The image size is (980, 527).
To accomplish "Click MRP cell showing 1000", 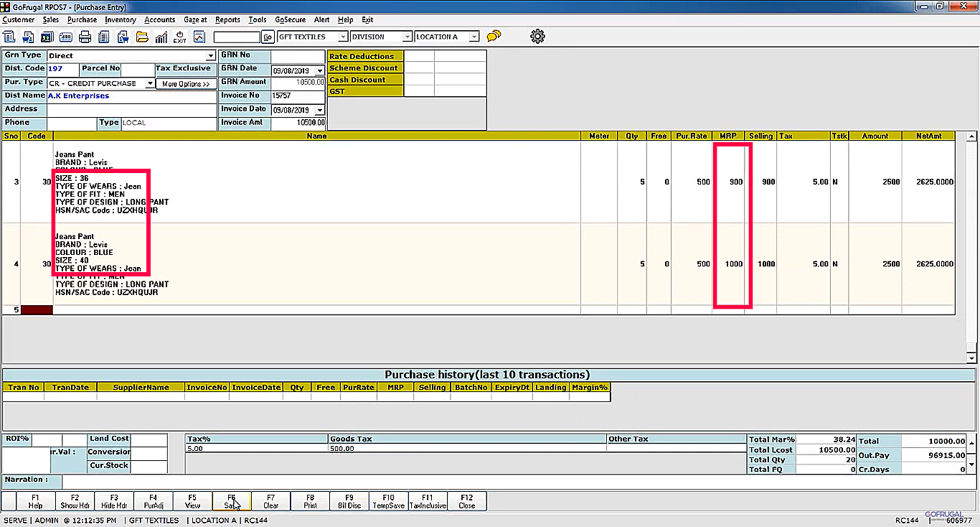I will click(x=728, y=264).
